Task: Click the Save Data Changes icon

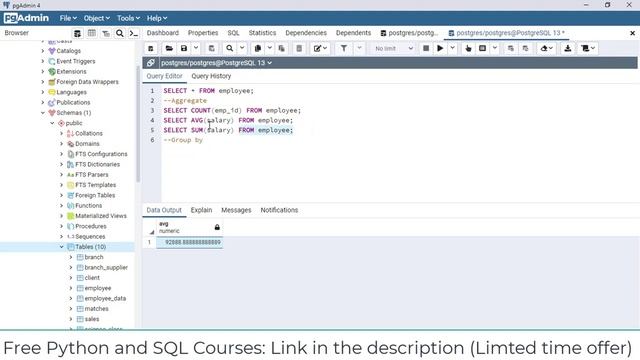Action: pos(211,48)
